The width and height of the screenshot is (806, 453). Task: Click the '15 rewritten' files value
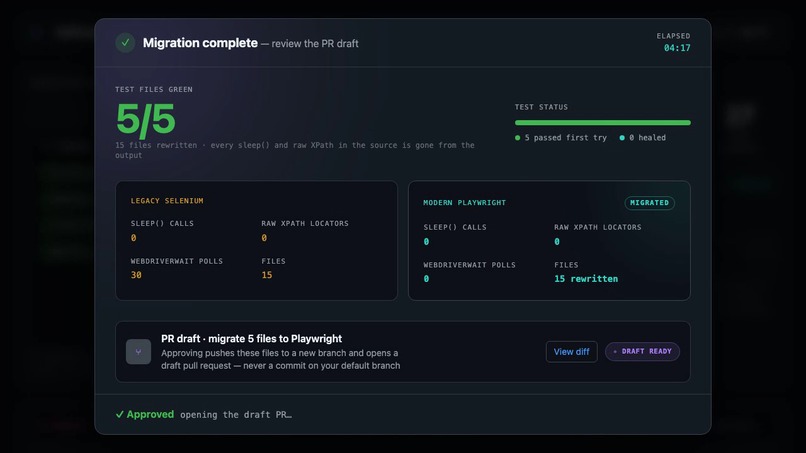tap(586, 279)
